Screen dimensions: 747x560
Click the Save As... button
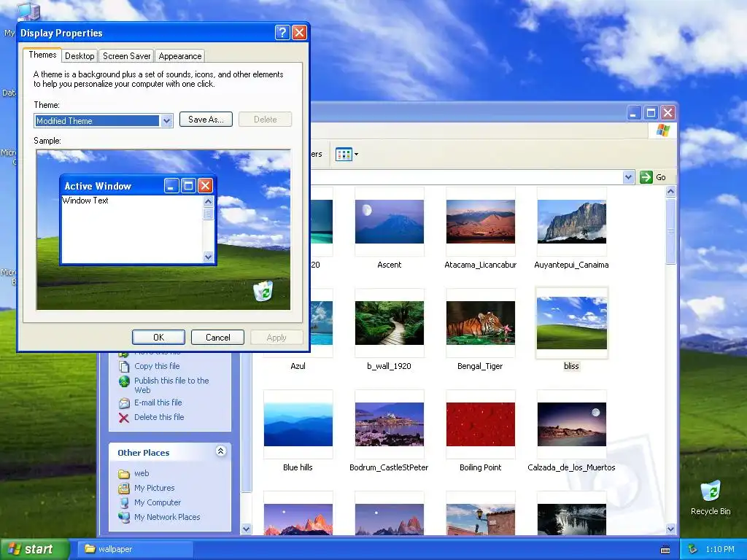pos(206,120)
